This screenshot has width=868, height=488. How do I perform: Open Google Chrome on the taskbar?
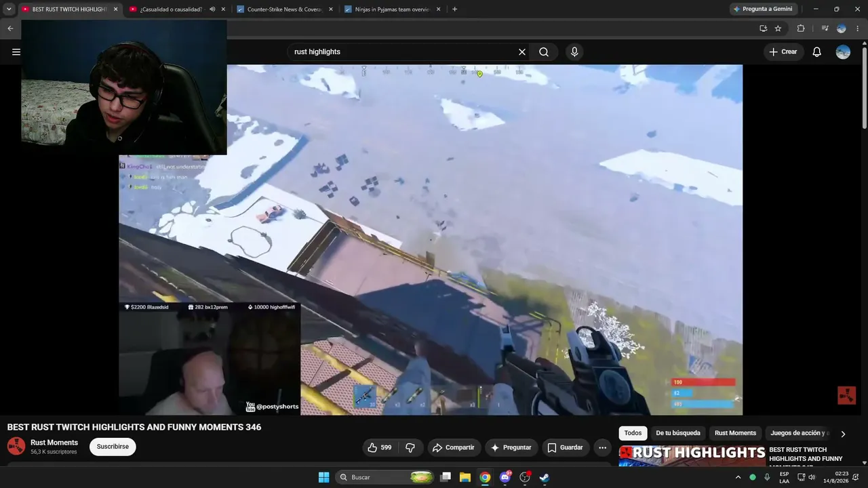click(x=485, y=477)
